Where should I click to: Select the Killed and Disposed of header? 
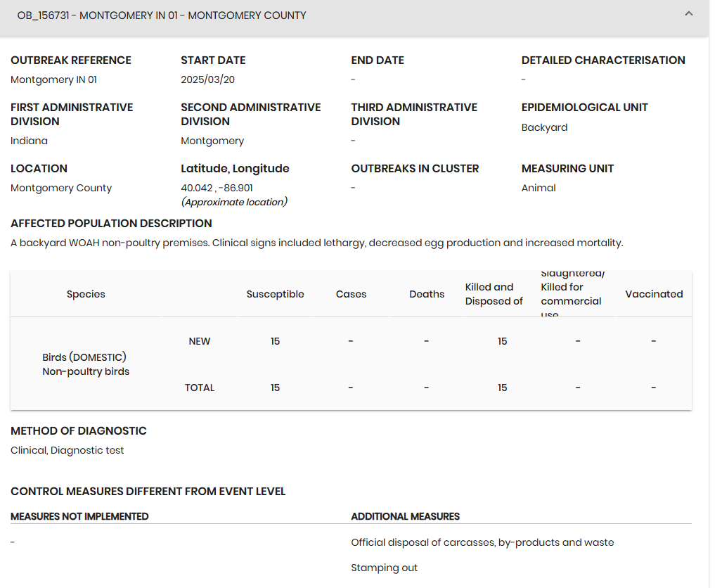click(x=494, y=294)
